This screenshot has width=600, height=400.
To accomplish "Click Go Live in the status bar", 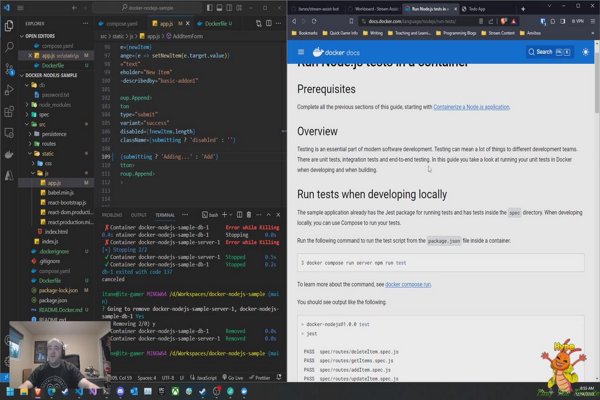I will click(x=232, y=377).
